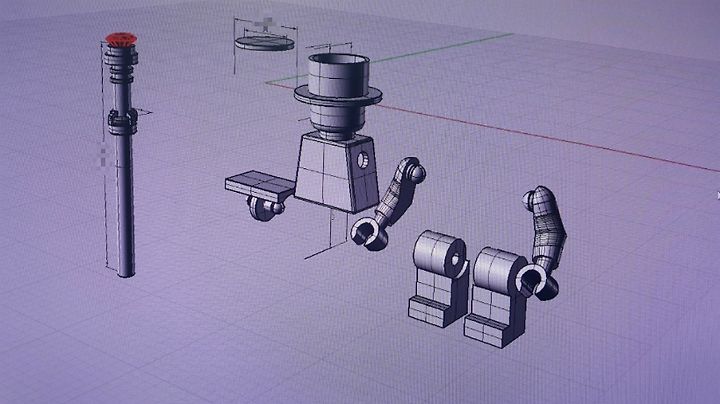Pick the ball joint on the torso arm shoulder
The width and height of the screenshot is (720, 404).
click(x=417, y=174)
